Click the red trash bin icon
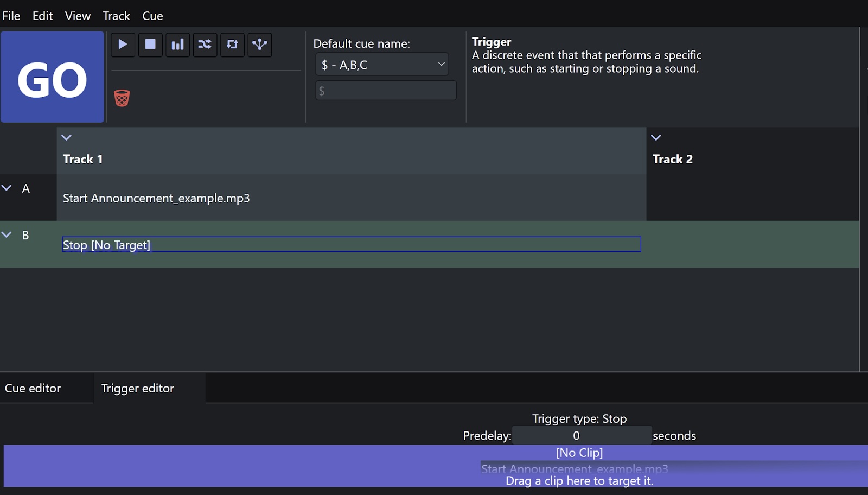 [x=122, y=98]
